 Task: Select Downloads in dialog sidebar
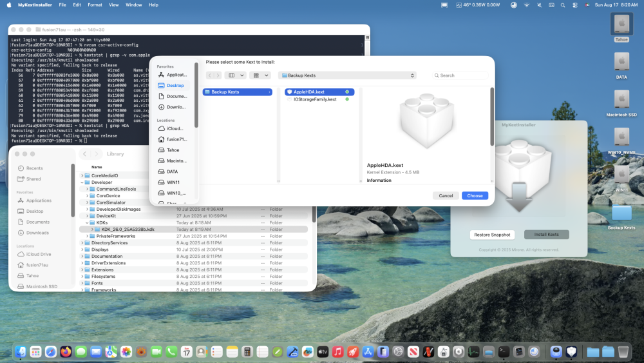click(173, 107)
